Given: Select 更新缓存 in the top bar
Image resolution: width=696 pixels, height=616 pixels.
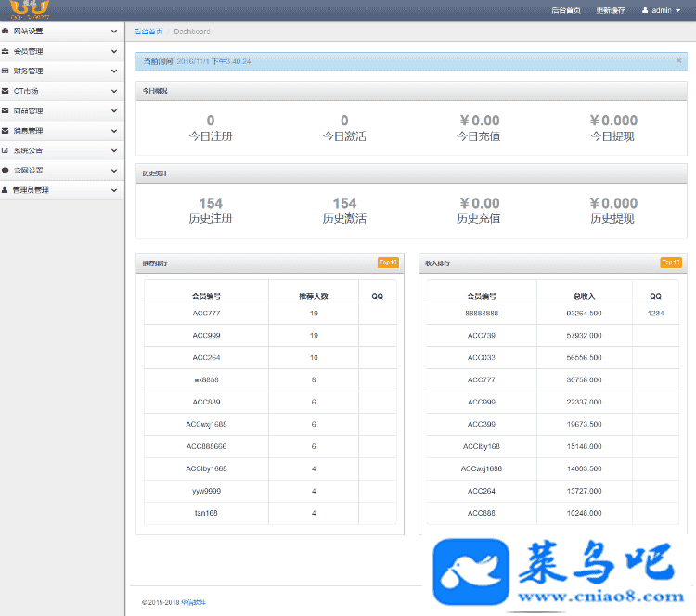Looking at the screenshot, I should [610, 10].
